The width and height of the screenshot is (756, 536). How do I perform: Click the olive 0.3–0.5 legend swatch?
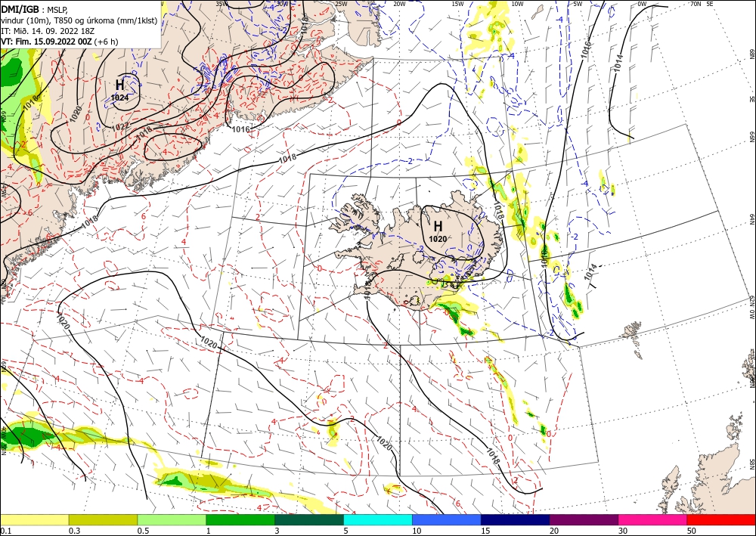coord(103,519)
